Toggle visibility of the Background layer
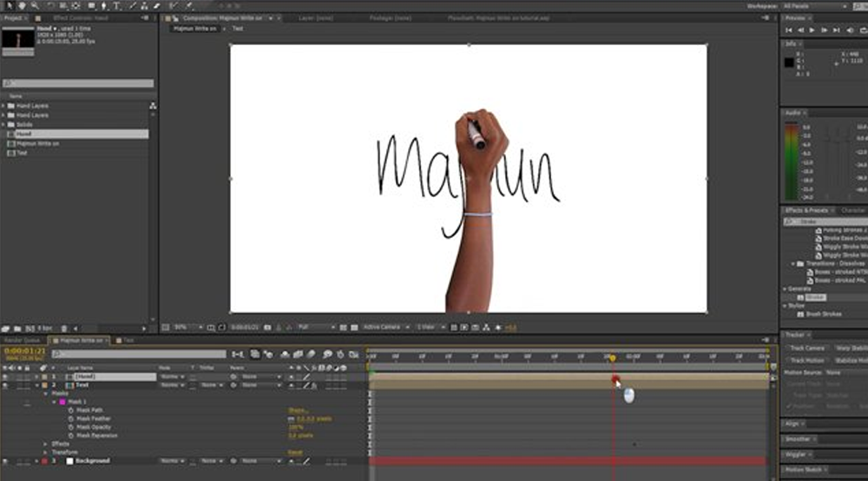This screenshot has height=481, width=868. (x=5, y=461)
